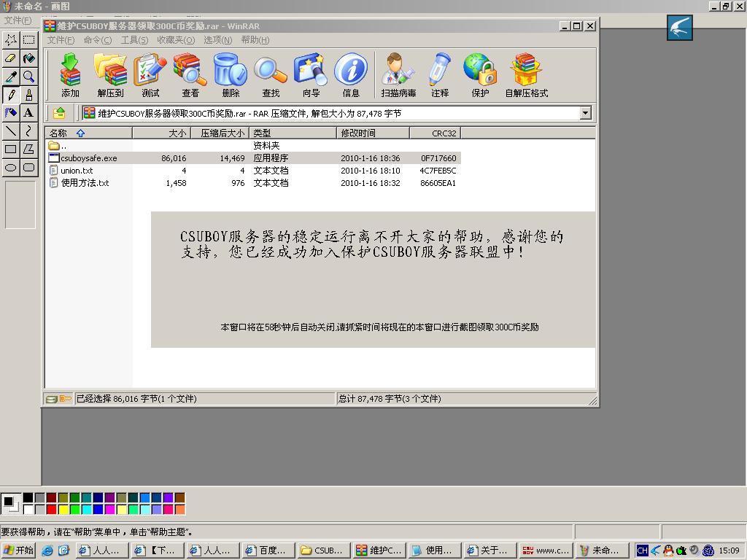Select the '..' parent folder row

point(253,146)
